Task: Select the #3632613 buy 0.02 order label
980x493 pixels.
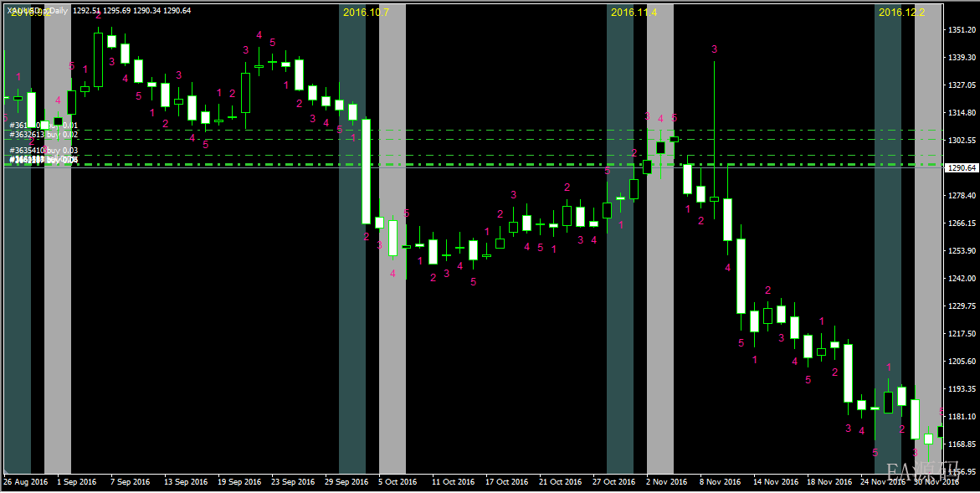Action: click(44, 135)
